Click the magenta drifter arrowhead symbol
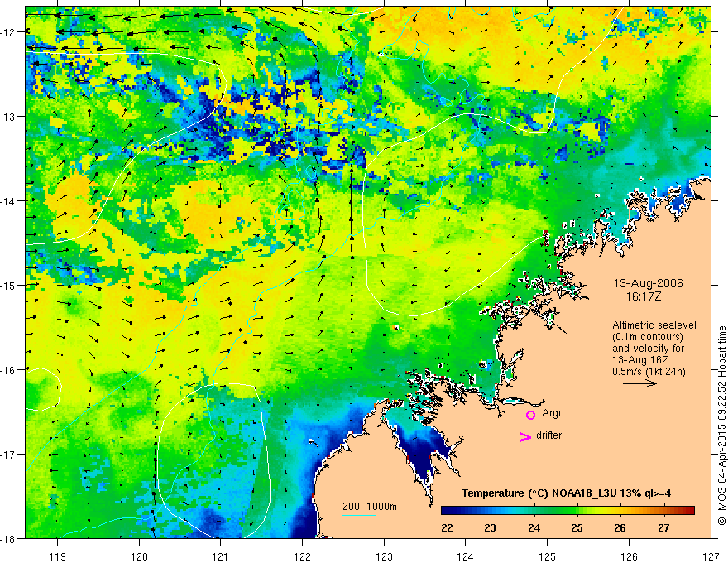Screen dimensions: 728x563 (x=525, y=436)
